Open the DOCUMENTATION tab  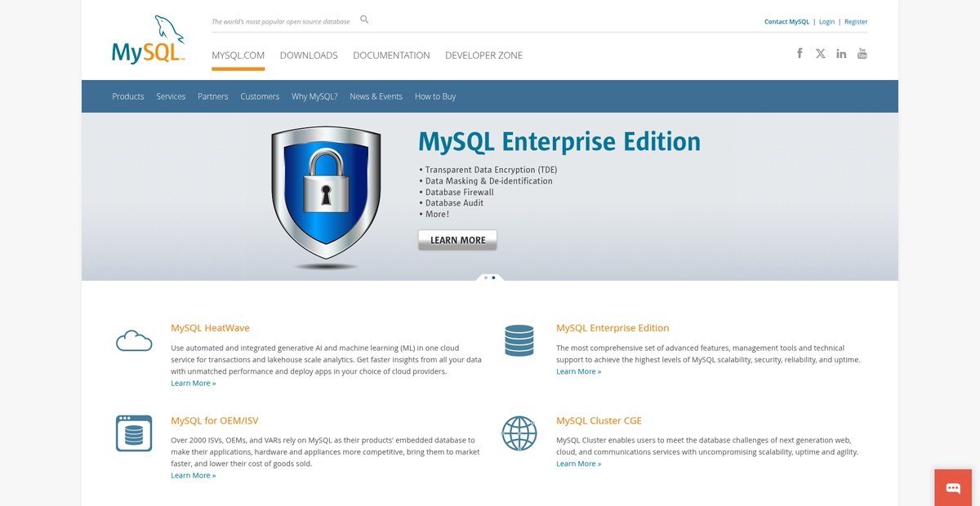[x=391, y=55]
